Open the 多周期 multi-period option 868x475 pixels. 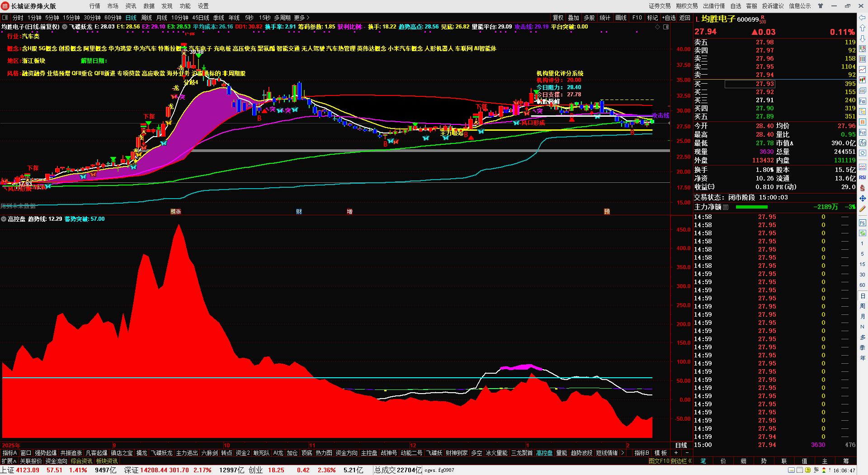point(282,18)
